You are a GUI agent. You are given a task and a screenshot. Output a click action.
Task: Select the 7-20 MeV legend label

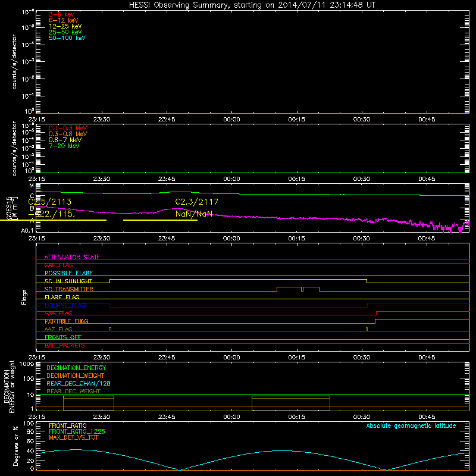[x=64, y=146]
